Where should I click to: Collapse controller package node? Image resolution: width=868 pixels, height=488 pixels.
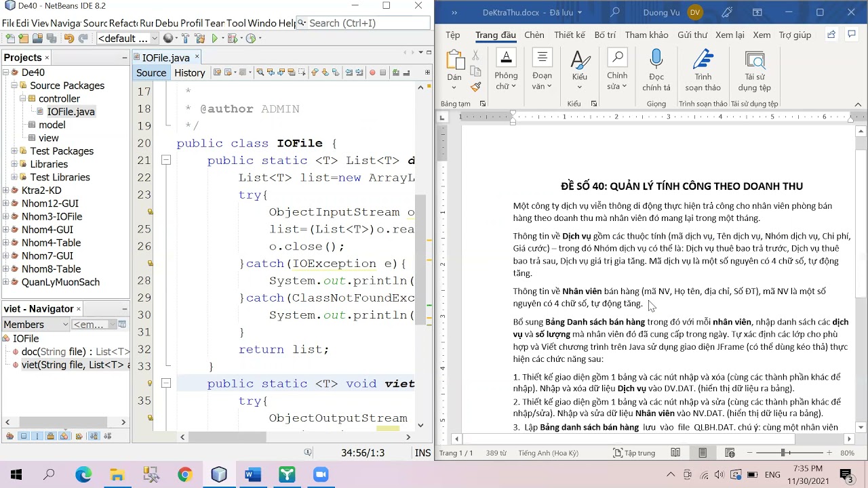tap(22, 99)
